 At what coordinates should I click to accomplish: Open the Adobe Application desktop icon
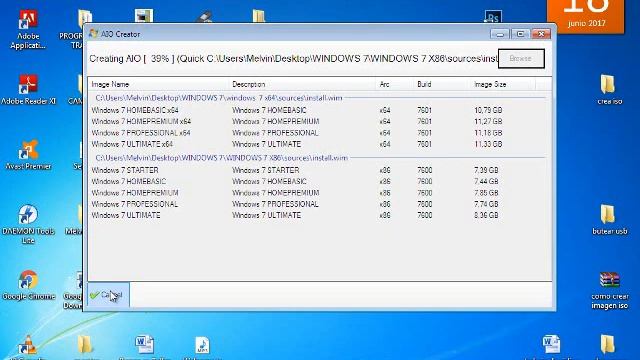pos(28,30)
